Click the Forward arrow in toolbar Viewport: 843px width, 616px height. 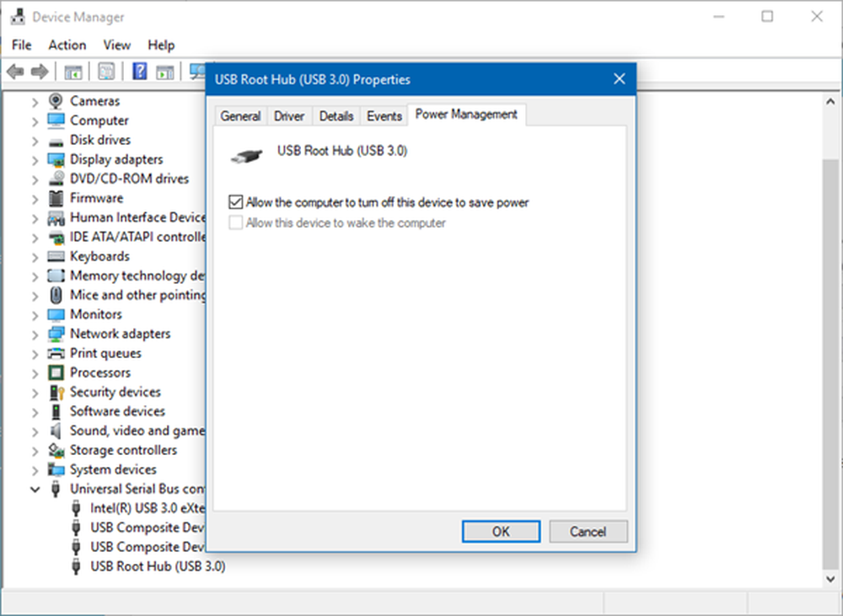[x=39, y=72]
